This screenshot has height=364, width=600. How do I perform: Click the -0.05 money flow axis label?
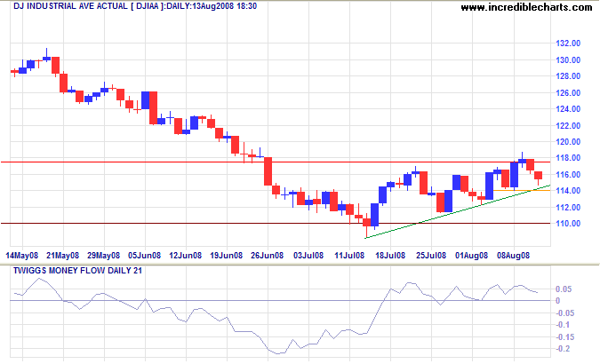click(x=564, y=313)
